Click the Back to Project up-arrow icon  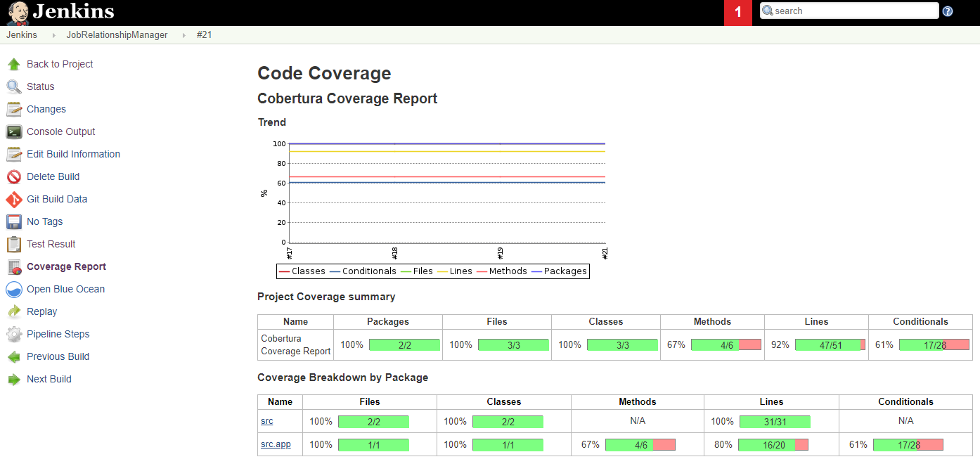tap(14, 64)
